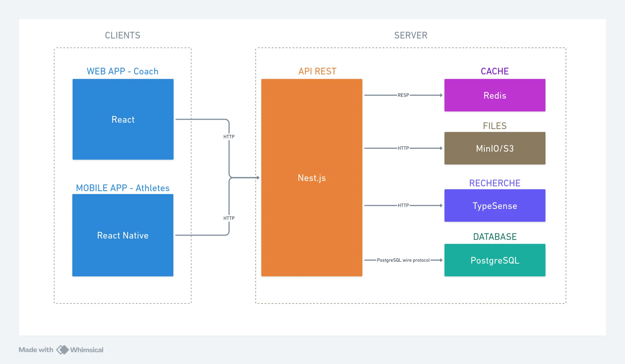Select the HTTP label pointing to TypeSense
Image resolution: width=625 pixels, height=364 pixels.
(x=403, y=205)
